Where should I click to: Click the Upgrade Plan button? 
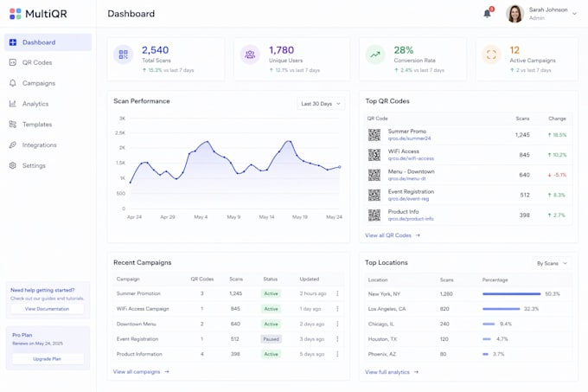48,359
